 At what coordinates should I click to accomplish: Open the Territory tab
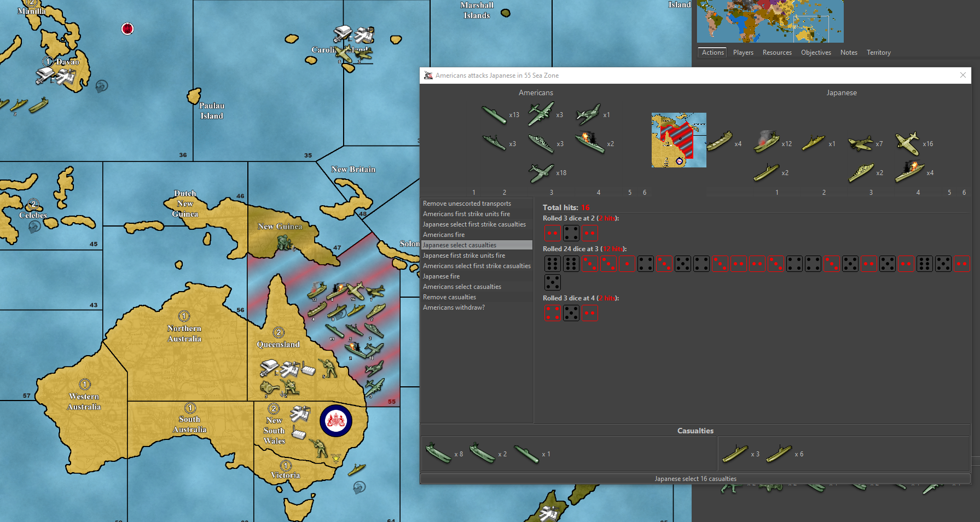(879, 53)
